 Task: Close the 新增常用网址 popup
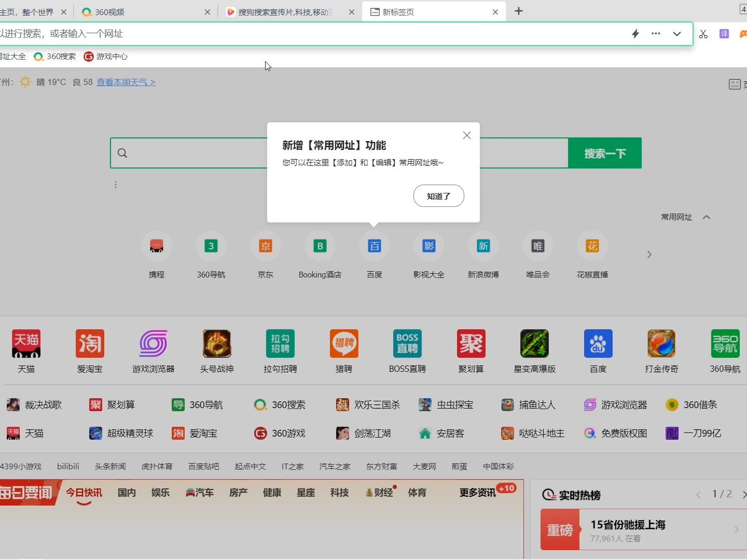point(467,135)
